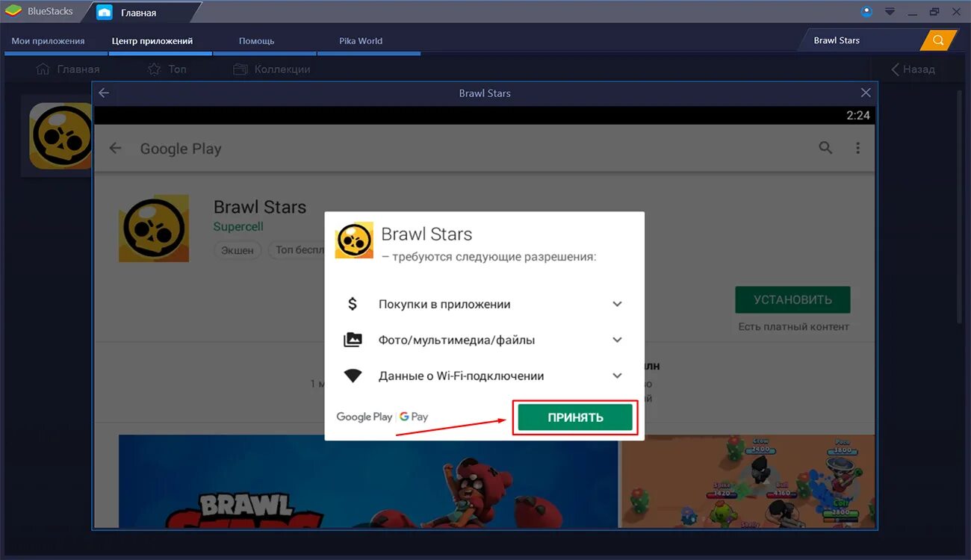Switch to Мои приложения tab
The height and width of the screenshot is (560, 971).
[x=48, y=41]
